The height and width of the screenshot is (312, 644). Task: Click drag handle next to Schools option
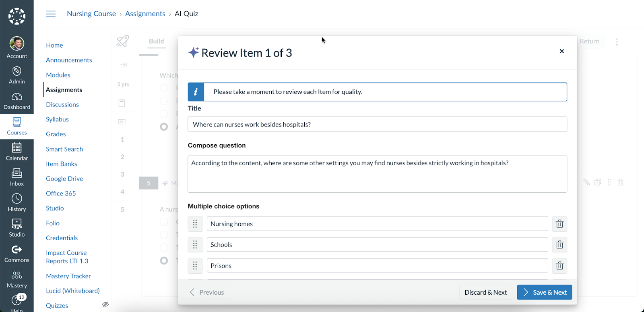pyautogui.click(x=195, y=245)
